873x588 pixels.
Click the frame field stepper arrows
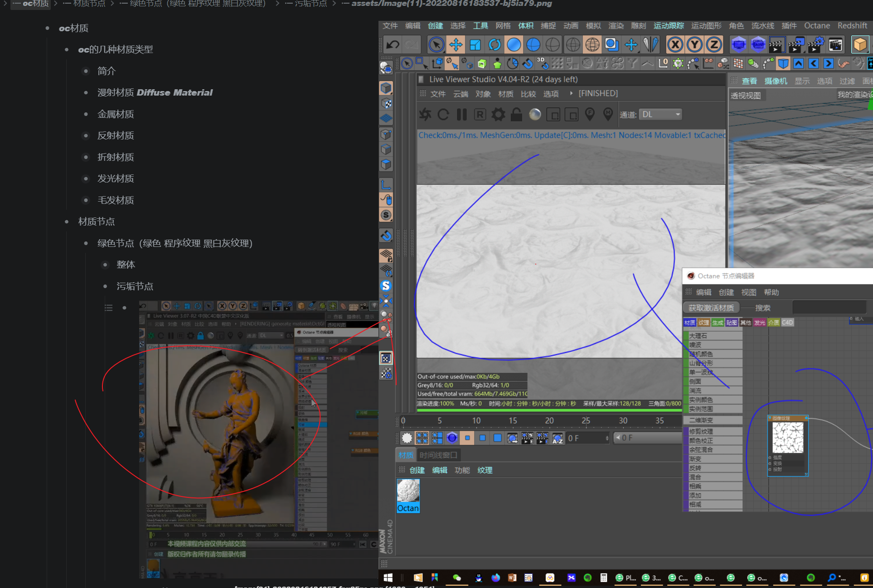coord(607,438)
